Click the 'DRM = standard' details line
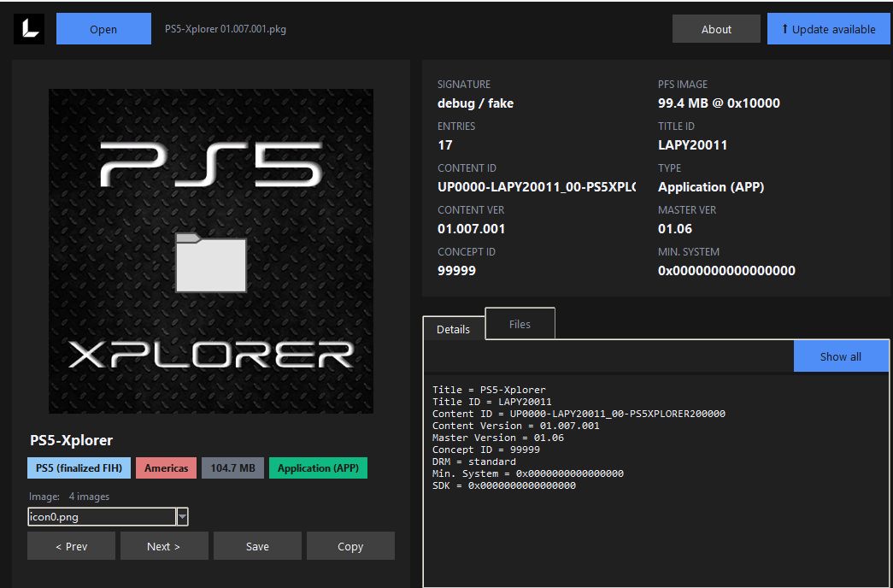Image resolution: width=893 pixels, height=588 pixels. coord(473,462)
